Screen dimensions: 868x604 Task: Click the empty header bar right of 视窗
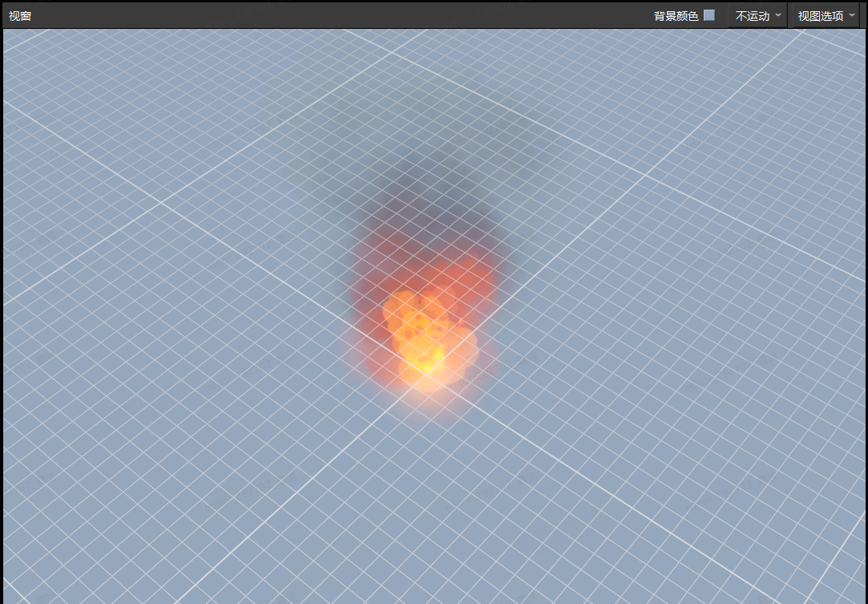pyautogui.click(x=321, y=16)
